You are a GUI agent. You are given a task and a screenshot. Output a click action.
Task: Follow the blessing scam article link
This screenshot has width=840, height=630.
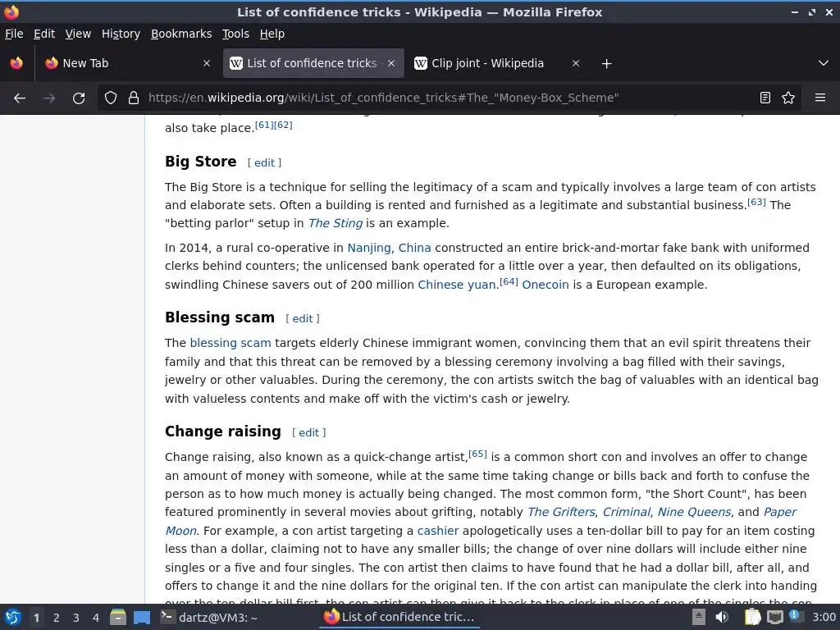point(231,343)
